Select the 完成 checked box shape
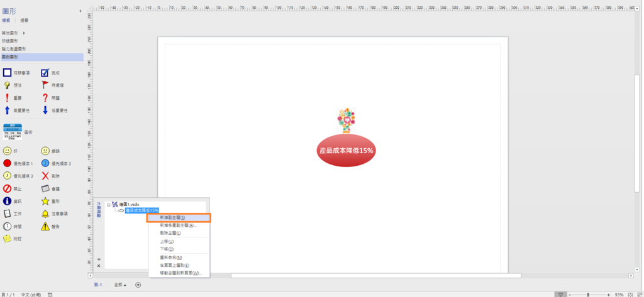 (x=45, y=73)
